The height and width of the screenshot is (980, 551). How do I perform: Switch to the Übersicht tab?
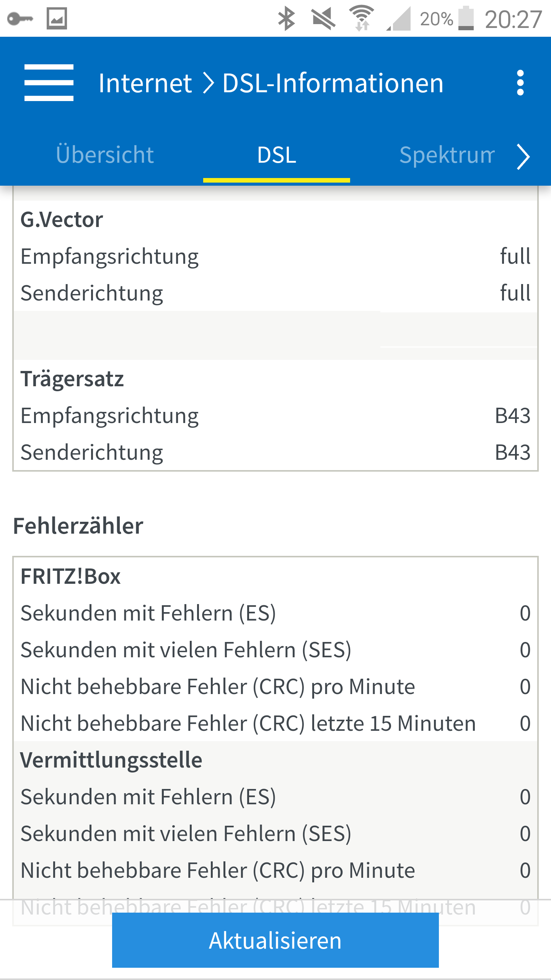click(105, 155)
